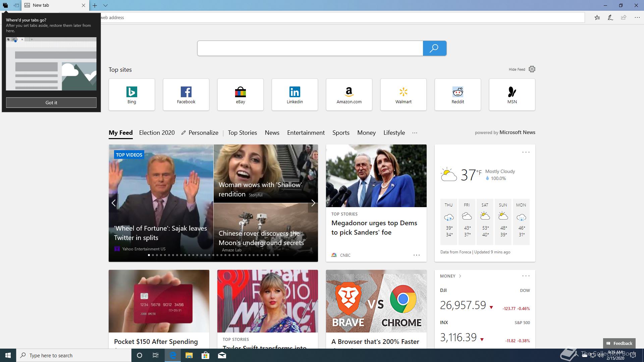644x362 pixels.
Task: Open CNBC story card options ellipsis
Action: pos(417,255)
